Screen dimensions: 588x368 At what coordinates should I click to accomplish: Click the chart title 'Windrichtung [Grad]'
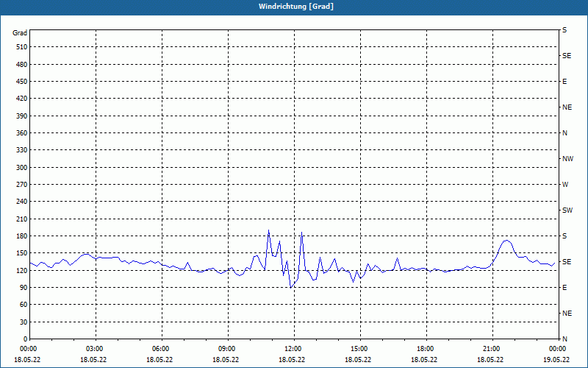point(296,7)
